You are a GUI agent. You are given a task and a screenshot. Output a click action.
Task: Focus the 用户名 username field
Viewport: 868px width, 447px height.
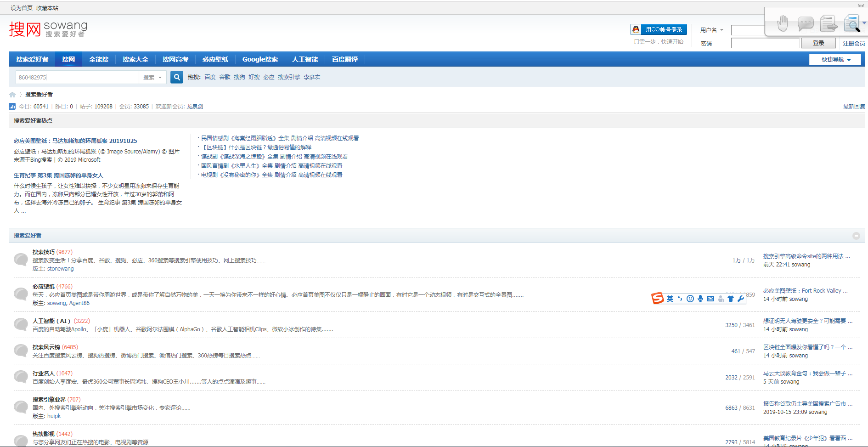[x=748, y=30]
